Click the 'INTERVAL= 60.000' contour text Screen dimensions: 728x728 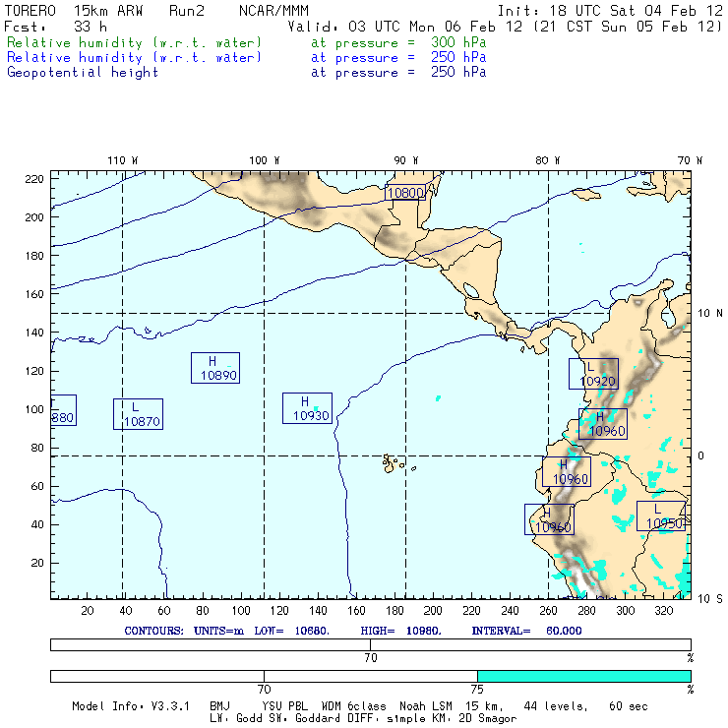pyautogui.click(x=526, y=631)
